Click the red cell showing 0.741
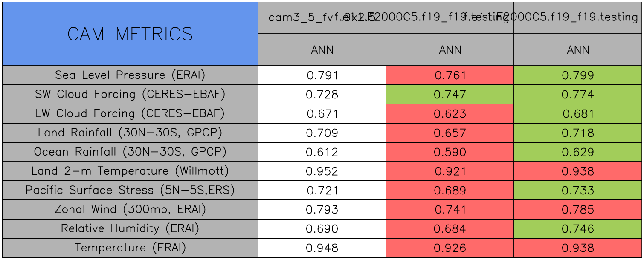Image resolution: width=644 pixels, height=260 pixels. (450, 210)
